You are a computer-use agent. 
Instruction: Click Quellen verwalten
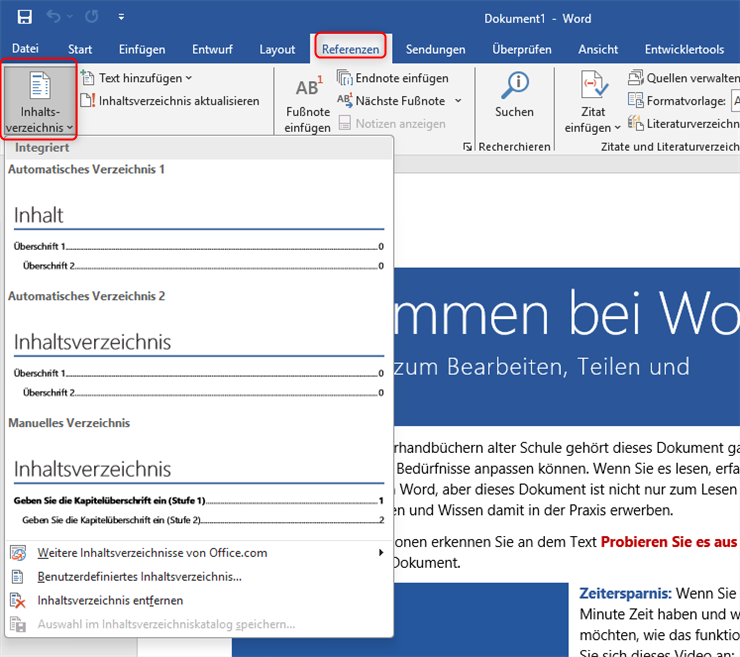683,78
